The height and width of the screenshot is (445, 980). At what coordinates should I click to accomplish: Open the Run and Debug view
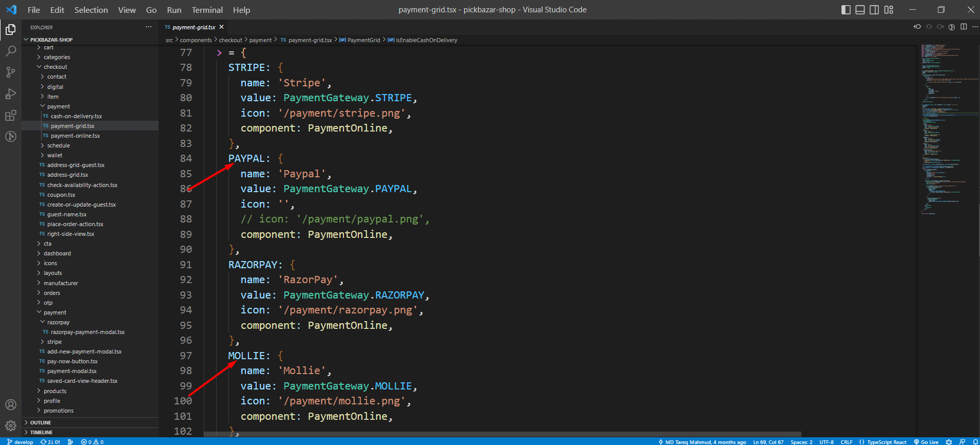coord(10,94)
